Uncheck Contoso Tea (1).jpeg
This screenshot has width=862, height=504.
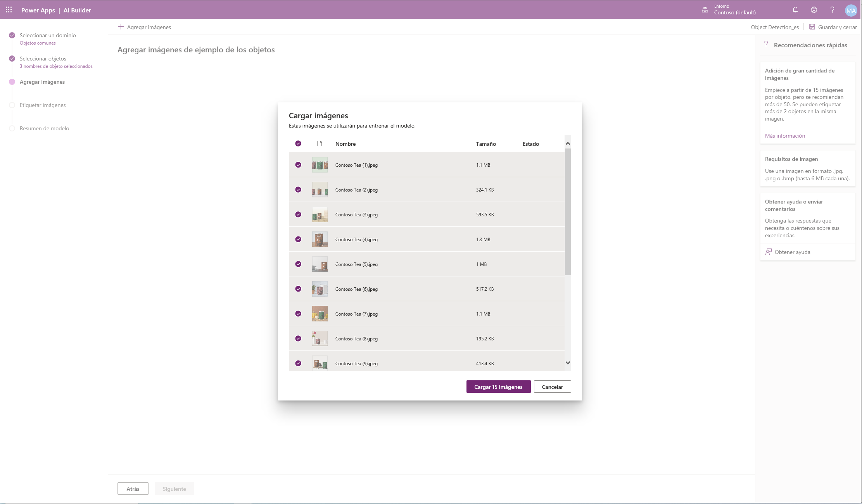298,165
